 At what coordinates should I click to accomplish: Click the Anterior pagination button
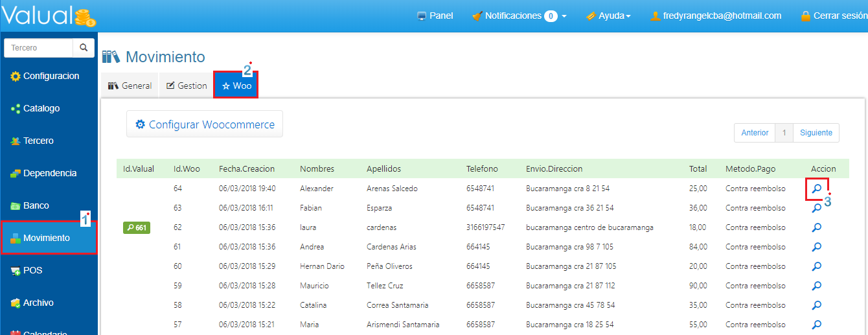tap(755, 132)
